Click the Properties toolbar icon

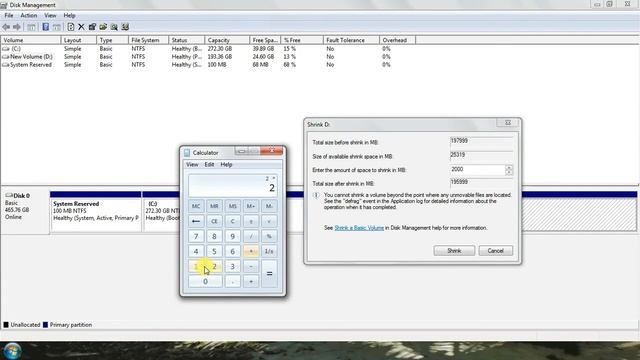[x=92, y=27]
